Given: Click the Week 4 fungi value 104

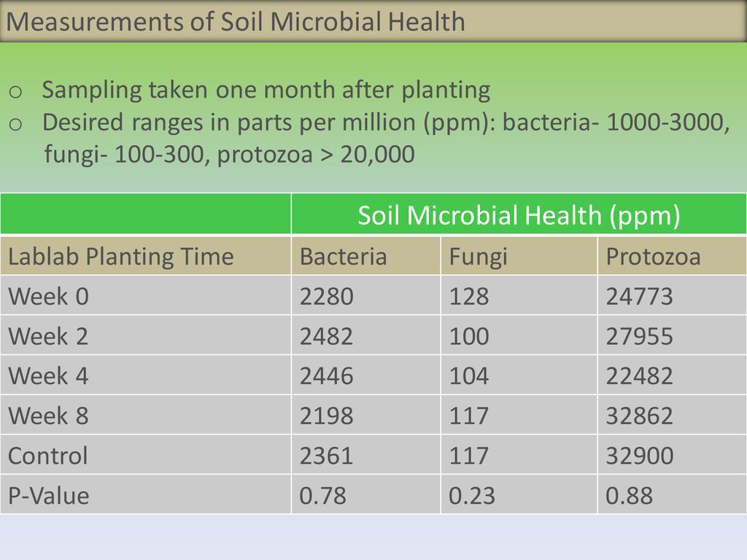Looking at the screenshot, I should 469,376.
